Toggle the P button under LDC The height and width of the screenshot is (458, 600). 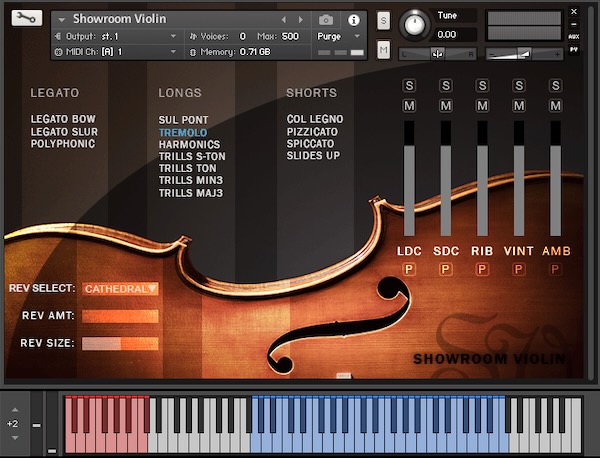[409, 270]
